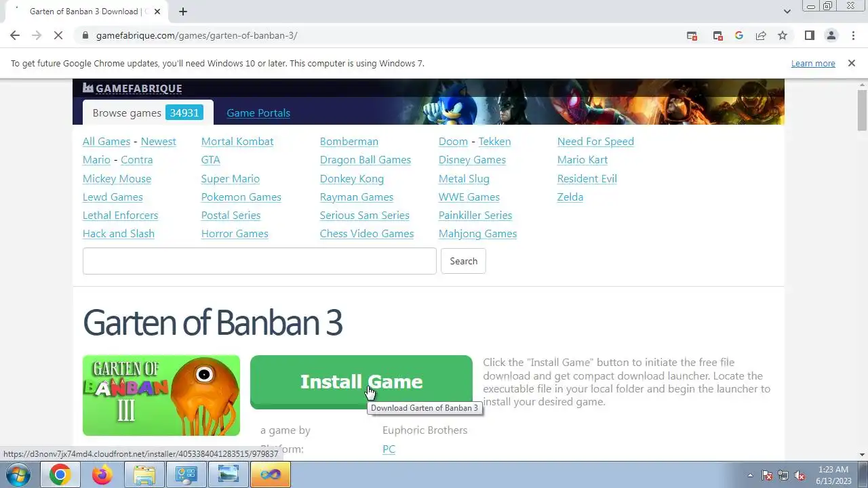Screen dimensions: 868x488
Task: Dismiss the Chrome update notice
Action: 852,63
